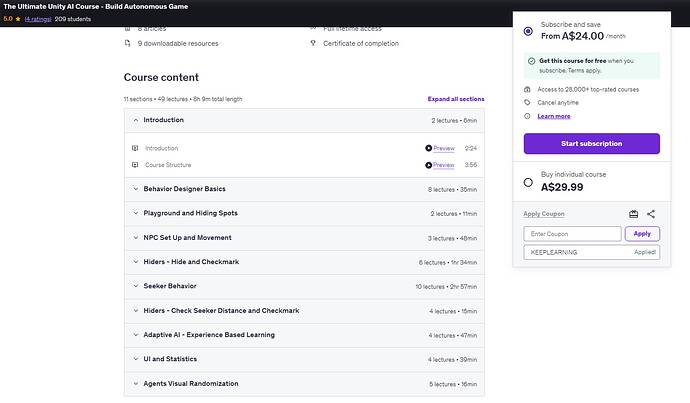Click video icon of Course Structure lecture
The width and height of the screenshot is (690, 403).
135,165
